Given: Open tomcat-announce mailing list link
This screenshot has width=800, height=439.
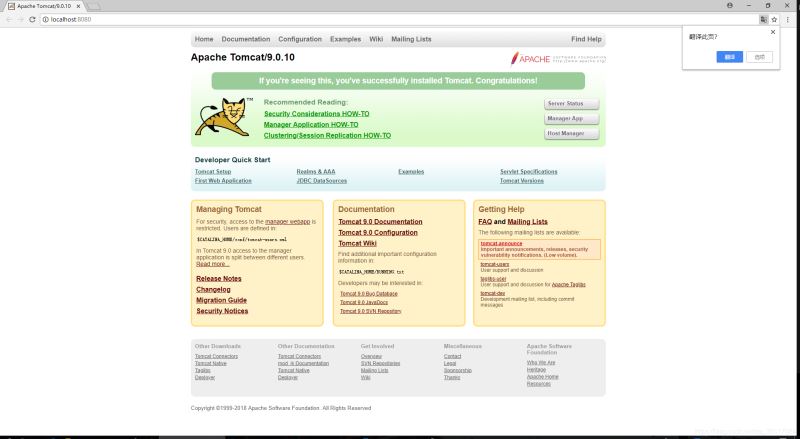Looking at the screenshot, I should pyautogui.click(x=501, y=243).
